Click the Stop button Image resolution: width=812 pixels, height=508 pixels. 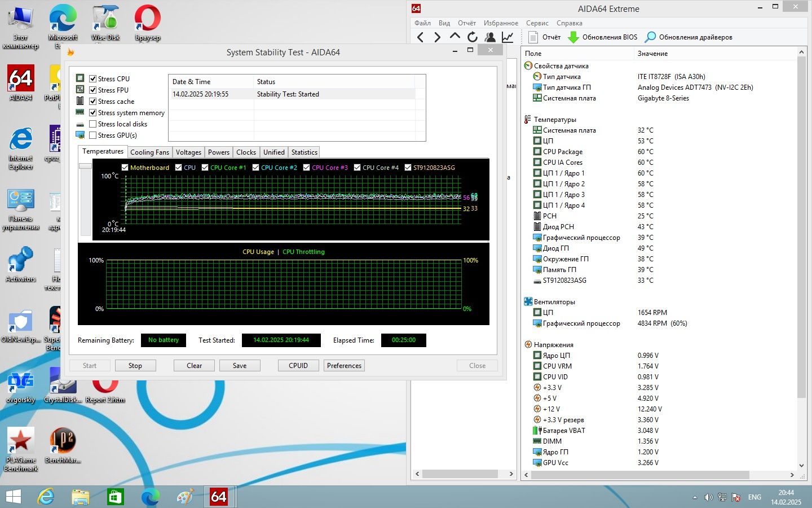135,366
